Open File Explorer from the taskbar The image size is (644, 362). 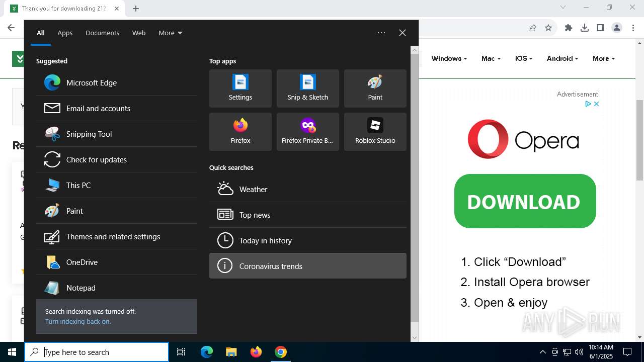click(x=231, y=352)
